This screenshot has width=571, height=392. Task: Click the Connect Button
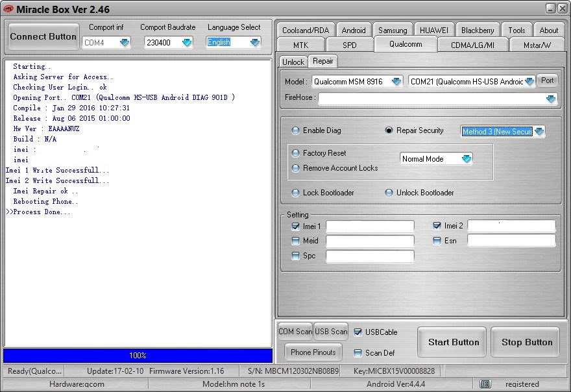point(43,36)
